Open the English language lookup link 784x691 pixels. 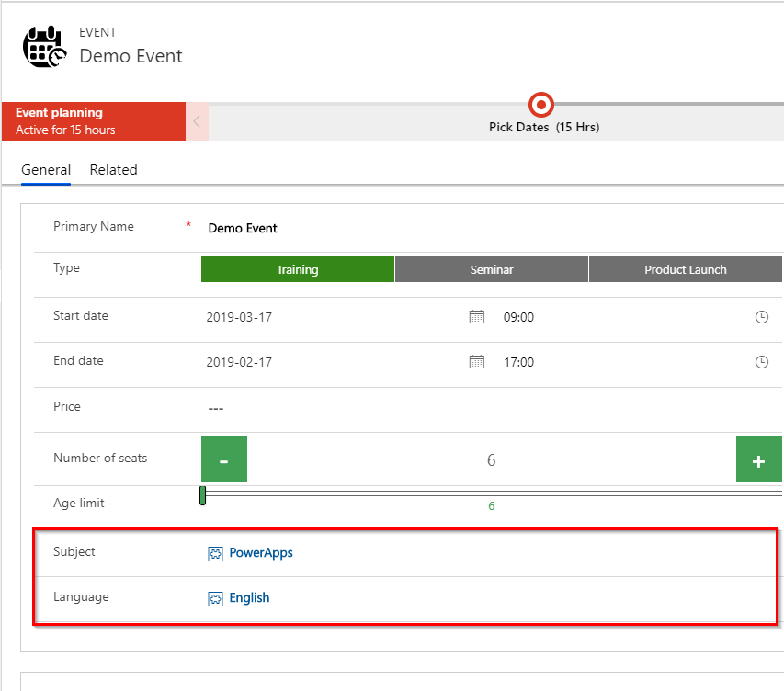249,598
